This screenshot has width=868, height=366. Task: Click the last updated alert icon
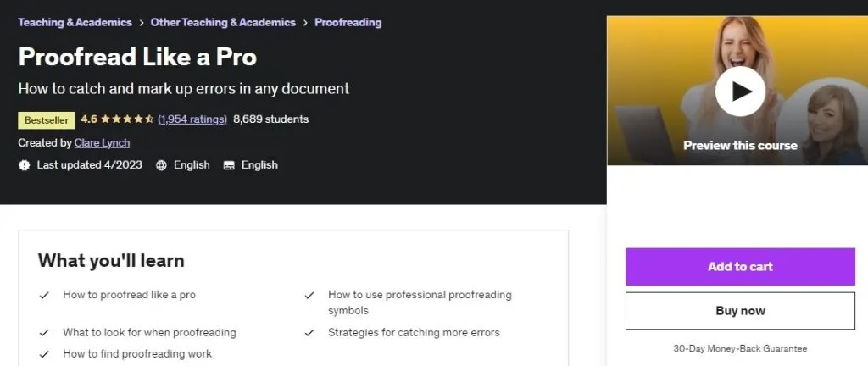24,164
